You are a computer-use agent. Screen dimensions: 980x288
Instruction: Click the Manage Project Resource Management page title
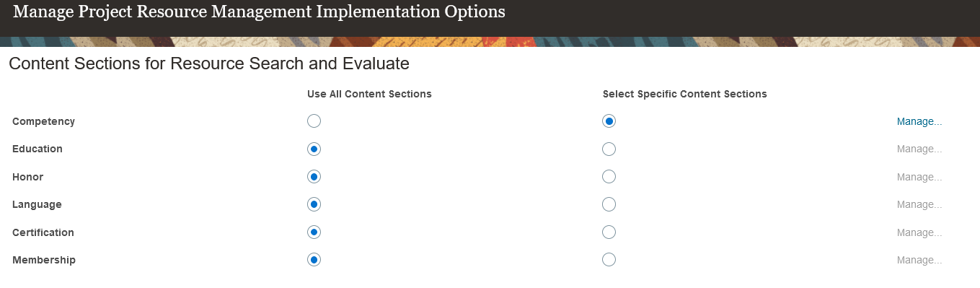[x=259, y=12]
